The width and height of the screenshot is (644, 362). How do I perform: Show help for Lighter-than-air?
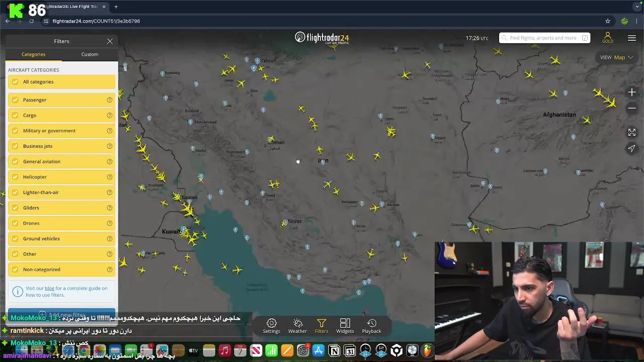point(109,193)
